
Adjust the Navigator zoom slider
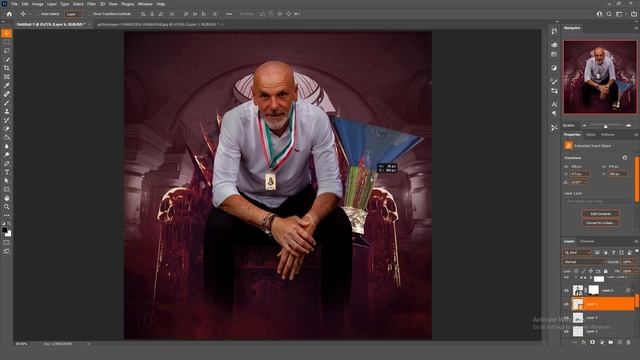tap(606, 126)
